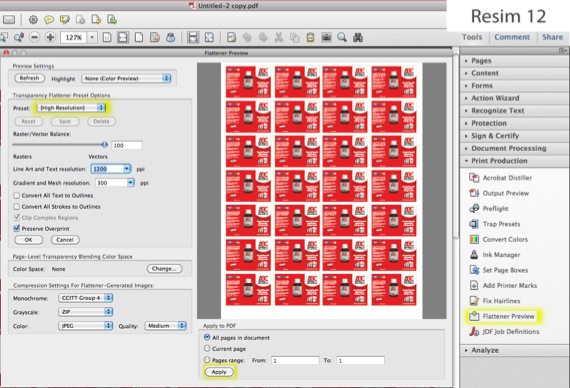Click the Raster/Vector Balance slider handle
The height and width of the screenshot is (388, 570).
pyautogui.click(x=105, y=144)
